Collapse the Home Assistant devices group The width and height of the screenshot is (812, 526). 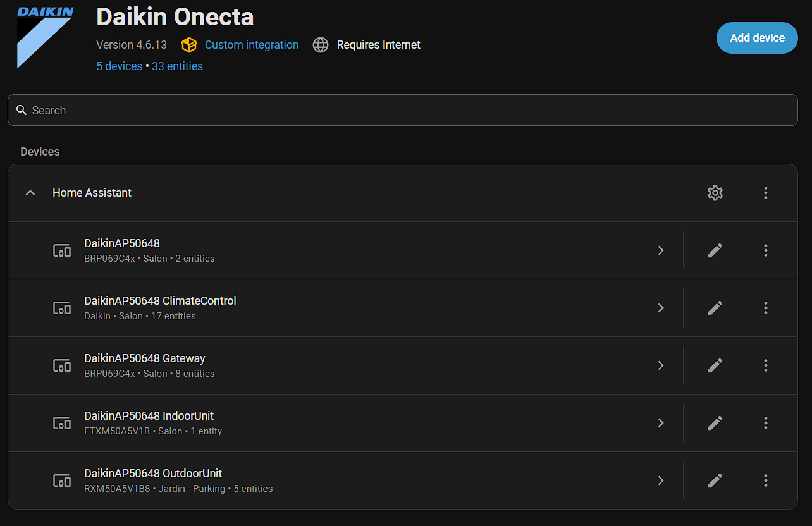(x=30, y=193)
